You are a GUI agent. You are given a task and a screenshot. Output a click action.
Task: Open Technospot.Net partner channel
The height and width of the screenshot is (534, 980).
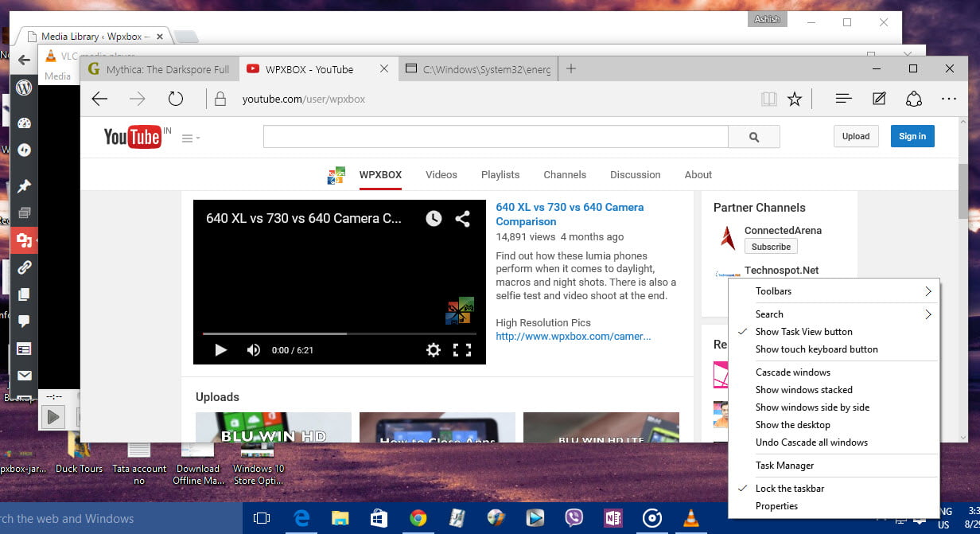pyautogui.click(x=781, y=271)
